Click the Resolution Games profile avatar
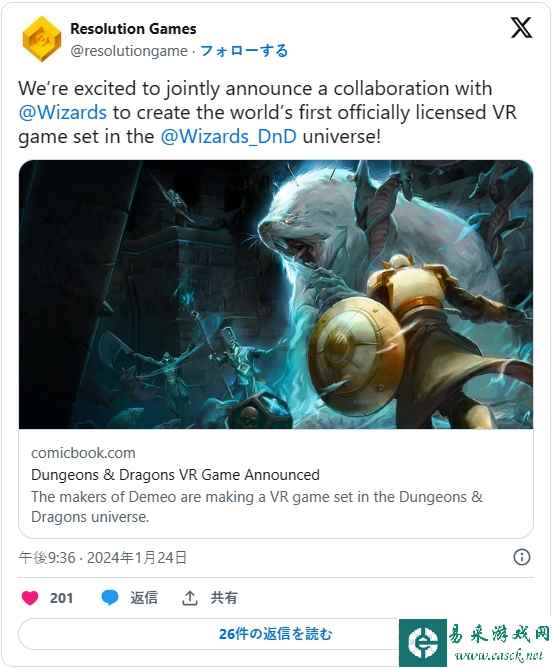 click(41, 39)
